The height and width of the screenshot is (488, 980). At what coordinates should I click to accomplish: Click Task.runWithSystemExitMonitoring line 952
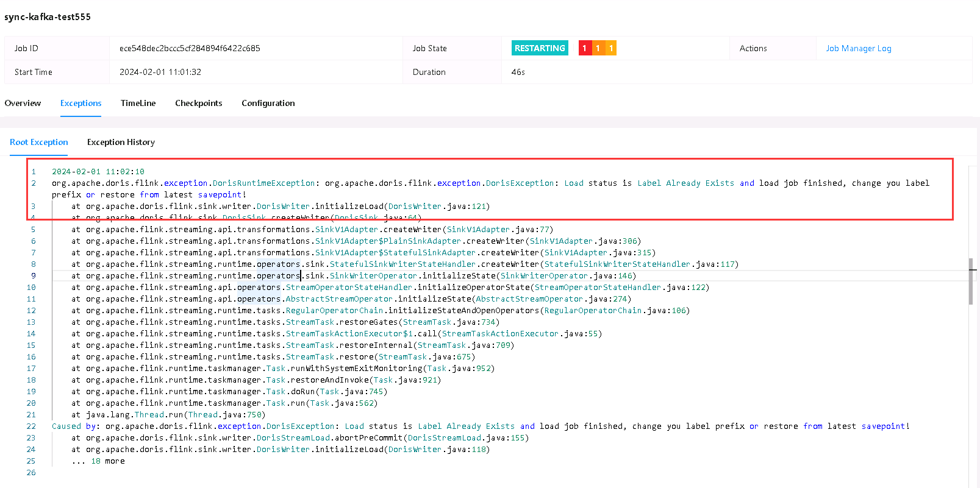point(283,369)
